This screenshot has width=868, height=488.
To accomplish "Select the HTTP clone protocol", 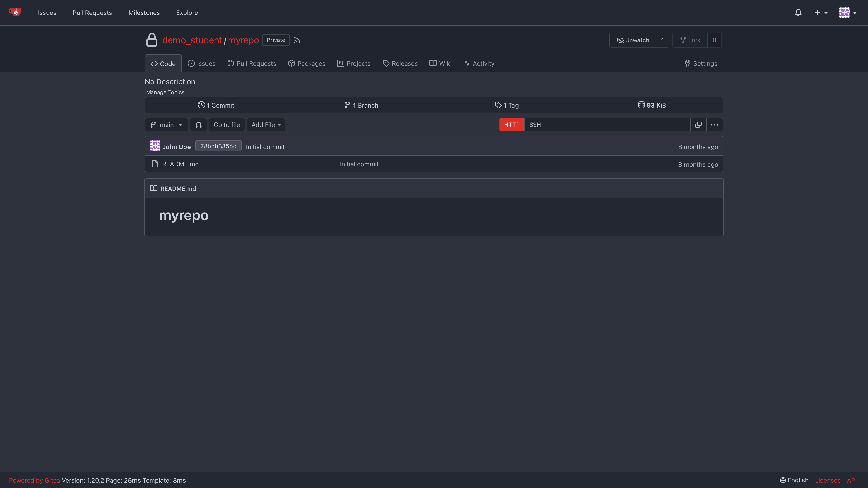I will pyautogui.click(x=512, y=125).
